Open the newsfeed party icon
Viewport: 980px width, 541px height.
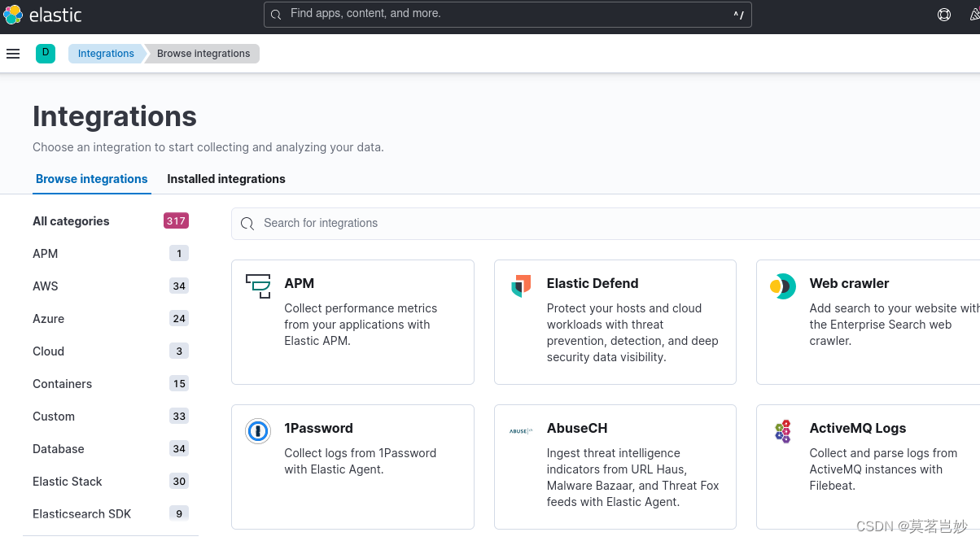pos(975,15)
